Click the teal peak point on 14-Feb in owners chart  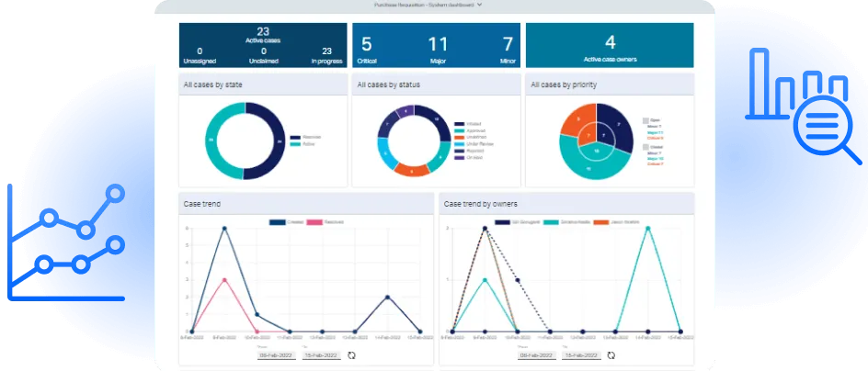[x=647, y=228]
